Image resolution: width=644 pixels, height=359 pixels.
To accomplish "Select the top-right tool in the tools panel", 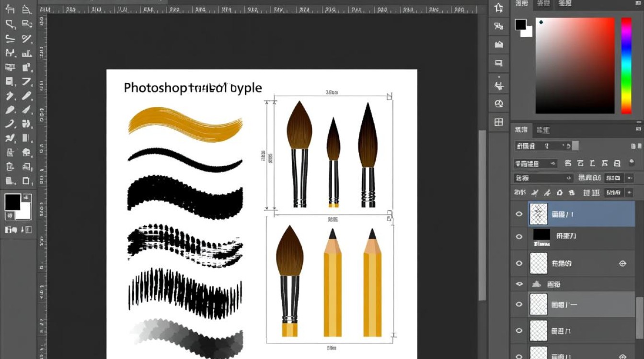I will pyautogui.click(x=27, y=9).
